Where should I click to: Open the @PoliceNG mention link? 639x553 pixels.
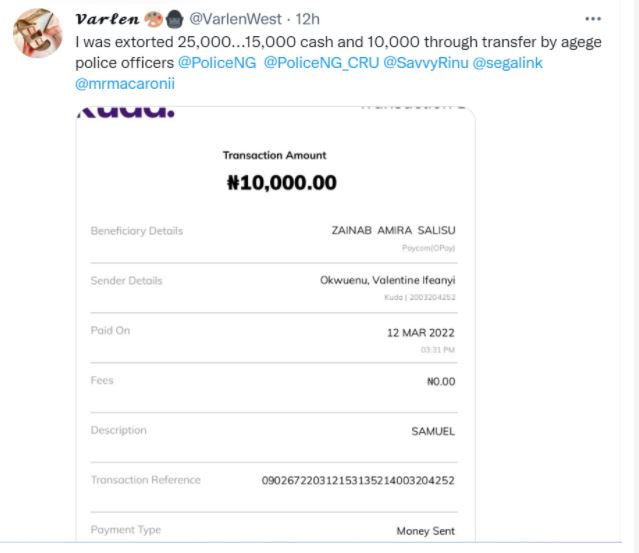(x=217, y=63)
